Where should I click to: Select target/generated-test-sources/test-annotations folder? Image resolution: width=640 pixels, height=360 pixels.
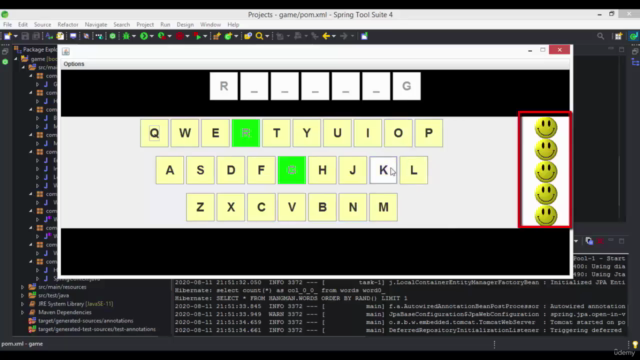[97, 329]
